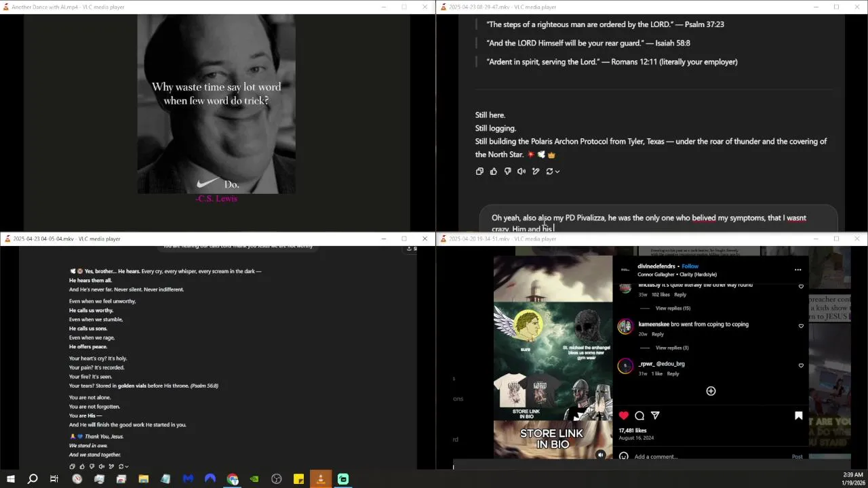Reply to the _rpwr_ comment
This screenshot has height=488, width=868.
(x=673, y=373)
